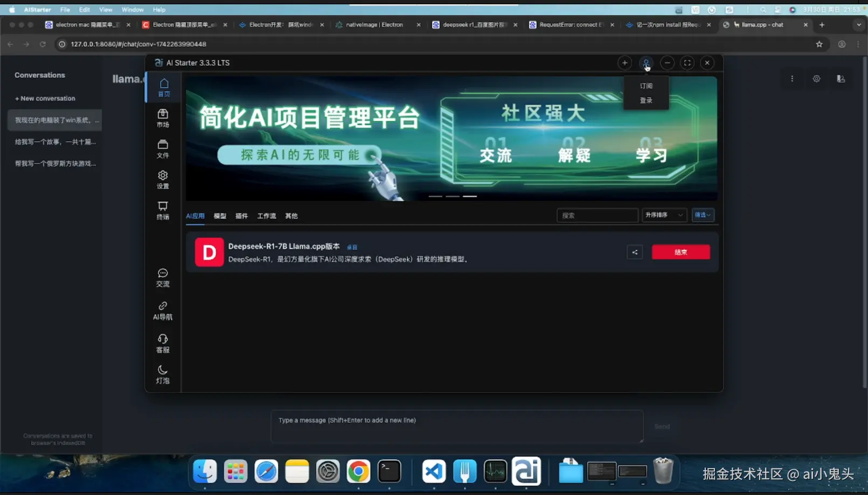
Task: Open the 设置 settings gear in AI Starter
Action: (163, 179)
